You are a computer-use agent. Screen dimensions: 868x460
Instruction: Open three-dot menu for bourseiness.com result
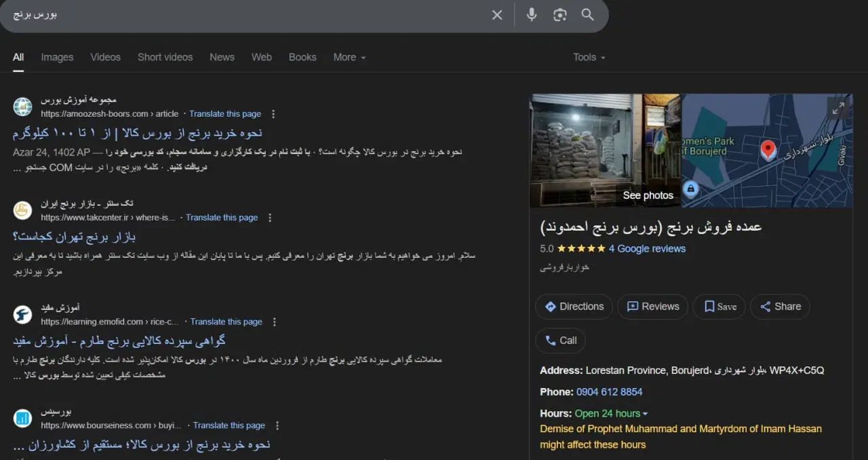click(x=277, y=425)
